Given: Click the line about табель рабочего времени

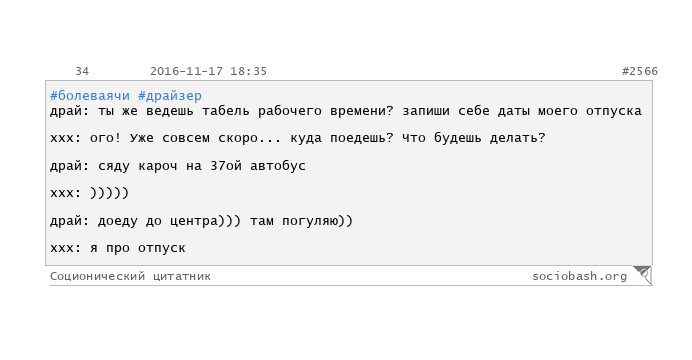Looking at the screenshot, I should 346,111.
